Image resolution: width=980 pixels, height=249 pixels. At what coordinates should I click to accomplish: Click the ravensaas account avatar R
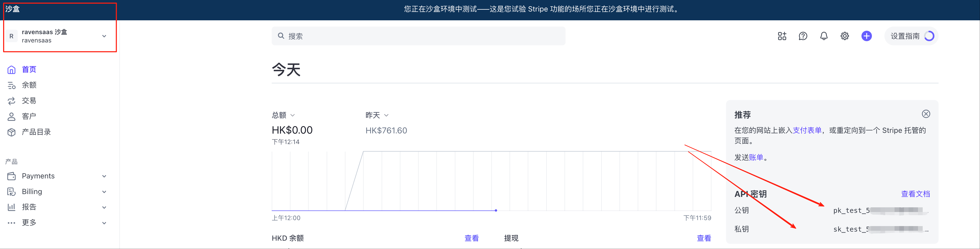click(x=11, y=36)
